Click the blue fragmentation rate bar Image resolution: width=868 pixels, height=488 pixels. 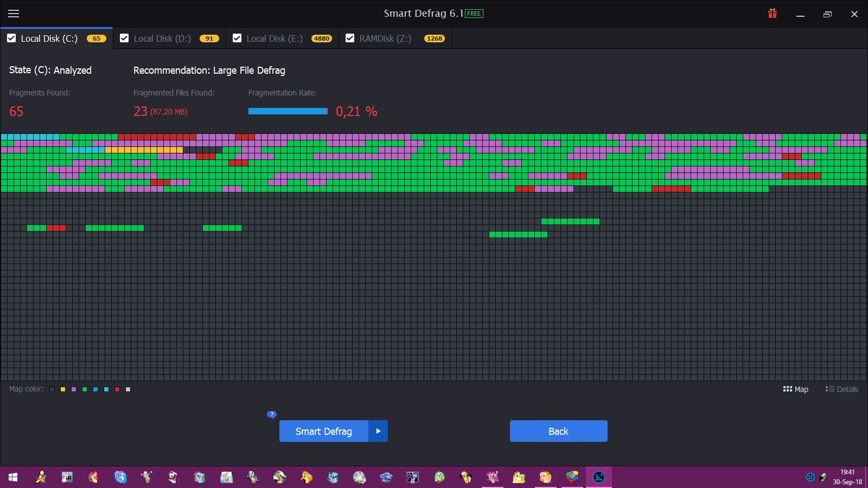click(x=288, y=111)
